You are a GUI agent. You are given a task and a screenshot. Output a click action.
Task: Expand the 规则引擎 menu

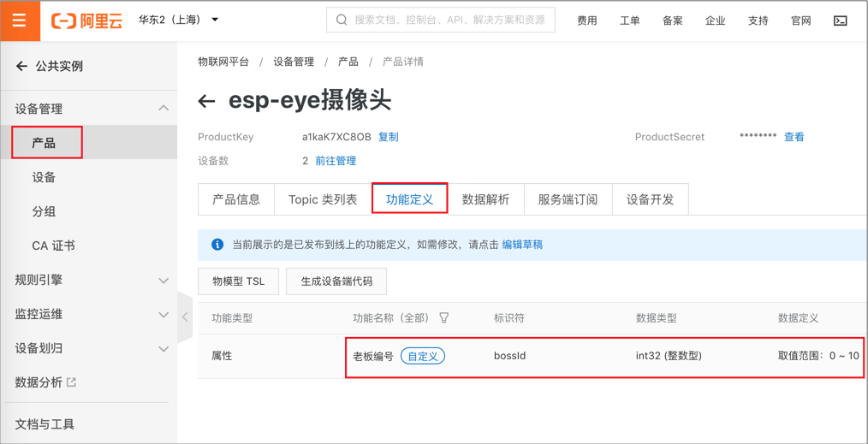163,281
